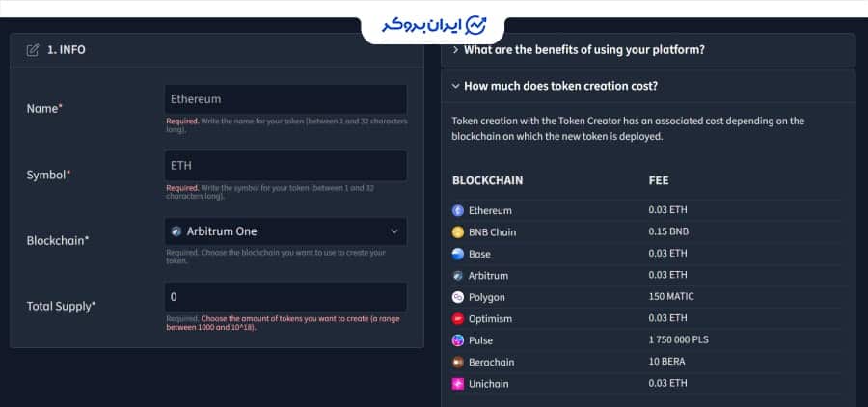The image size is (868, 407).
Task: Click the Berachain blockchain icon
Action: pos(458,362)
